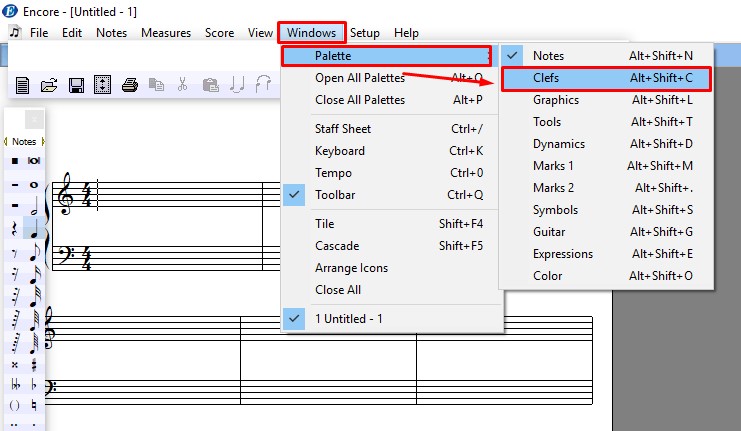Select Dynamics in palette submenu
The height and width of the screenshot is (431, 741).
pos(606,144)
